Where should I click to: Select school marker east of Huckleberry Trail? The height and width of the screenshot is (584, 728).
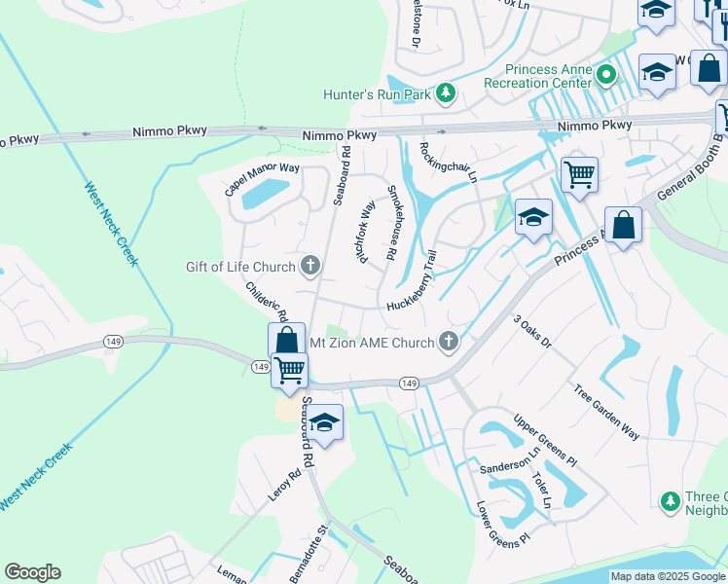pos(533,219)
